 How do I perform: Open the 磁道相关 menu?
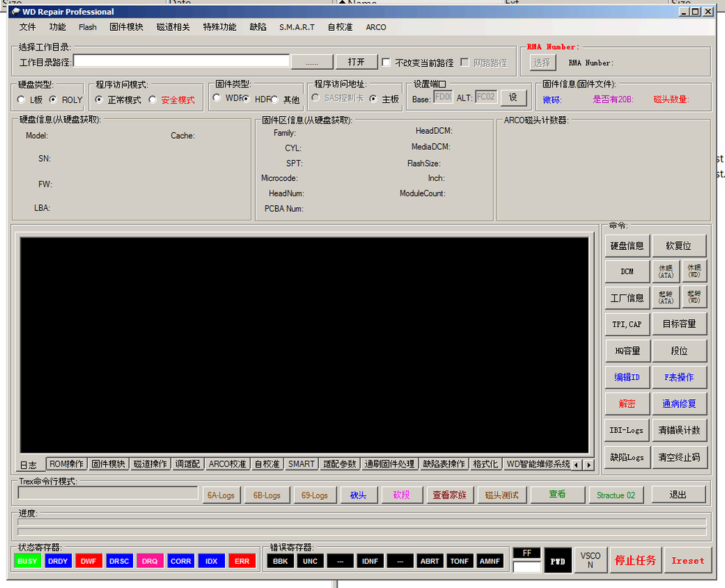(173, 27)
